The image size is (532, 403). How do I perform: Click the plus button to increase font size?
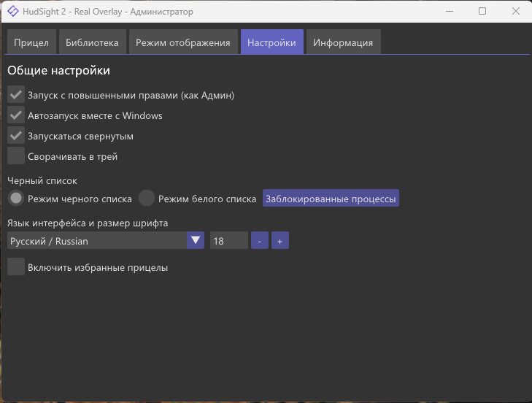(280, 241)
